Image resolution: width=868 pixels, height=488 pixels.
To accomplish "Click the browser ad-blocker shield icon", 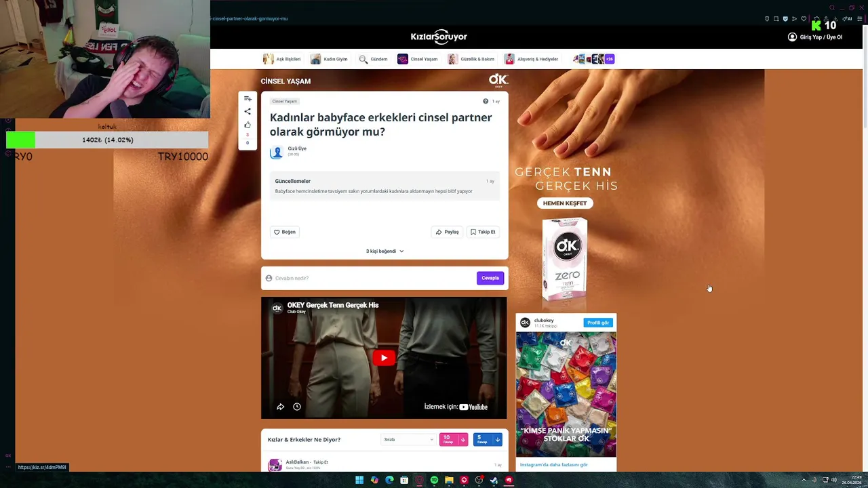I will (785, 18).
